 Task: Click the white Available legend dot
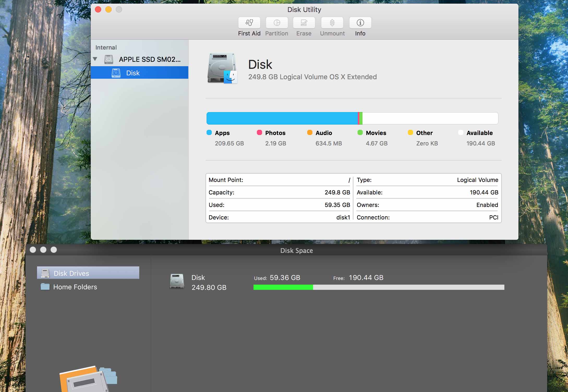point(461,132)
